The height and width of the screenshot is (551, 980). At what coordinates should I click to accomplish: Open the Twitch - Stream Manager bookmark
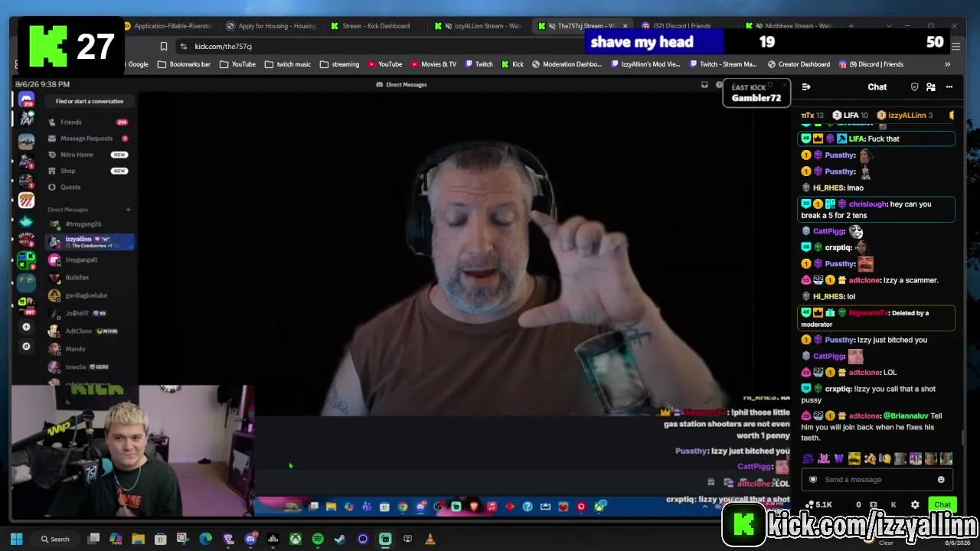coord(723,64)
